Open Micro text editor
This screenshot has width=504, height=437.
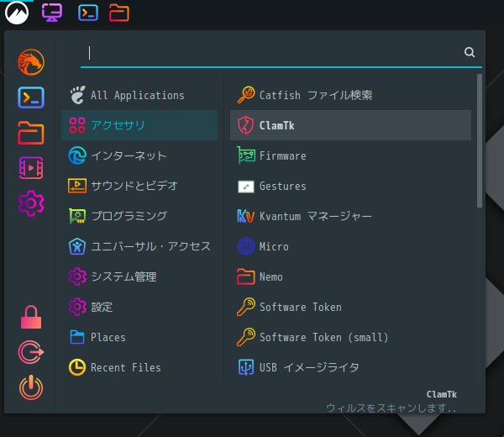pos(350,246)
